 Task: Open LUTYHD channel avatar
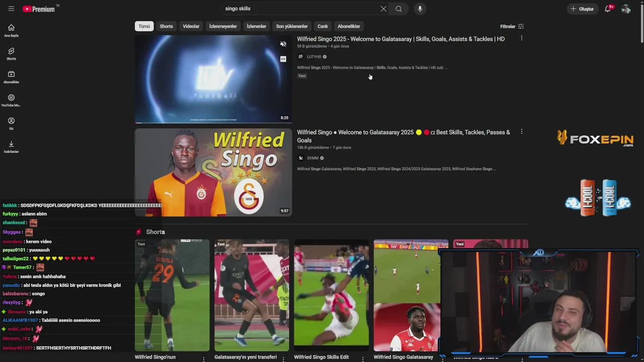(x=300, y=57)
